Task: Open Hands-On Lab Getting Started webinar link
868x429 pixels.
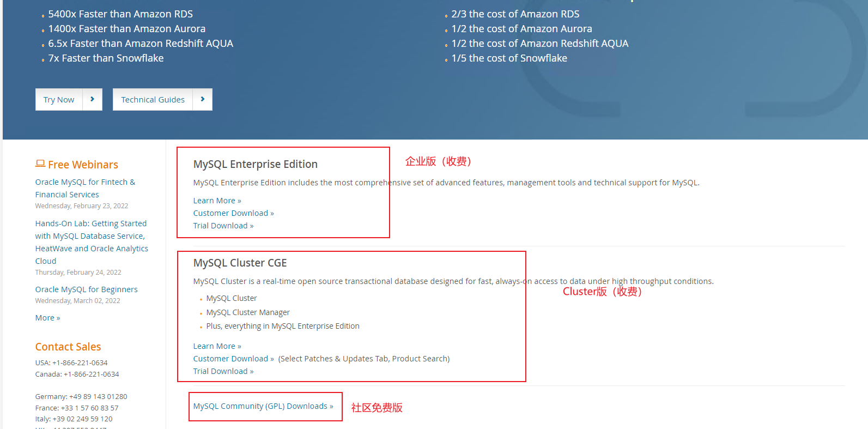Action: point(92,242)
